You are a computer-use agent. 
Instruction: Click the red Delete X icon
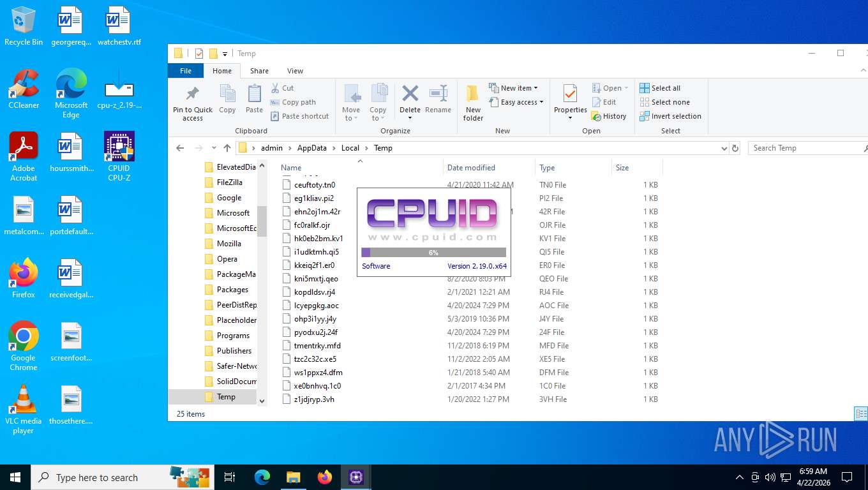(410, 94)
